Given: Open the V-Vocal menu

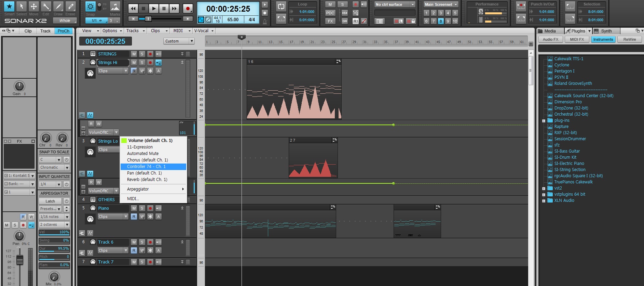Looking at the screenshot, I should coord(204,31).
